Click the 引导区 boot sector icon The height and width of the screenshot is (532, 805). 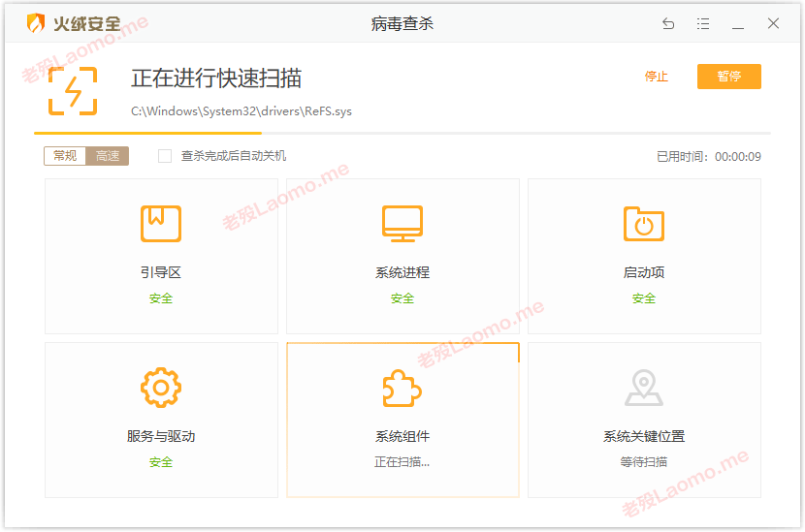click(x=161, y=224)
